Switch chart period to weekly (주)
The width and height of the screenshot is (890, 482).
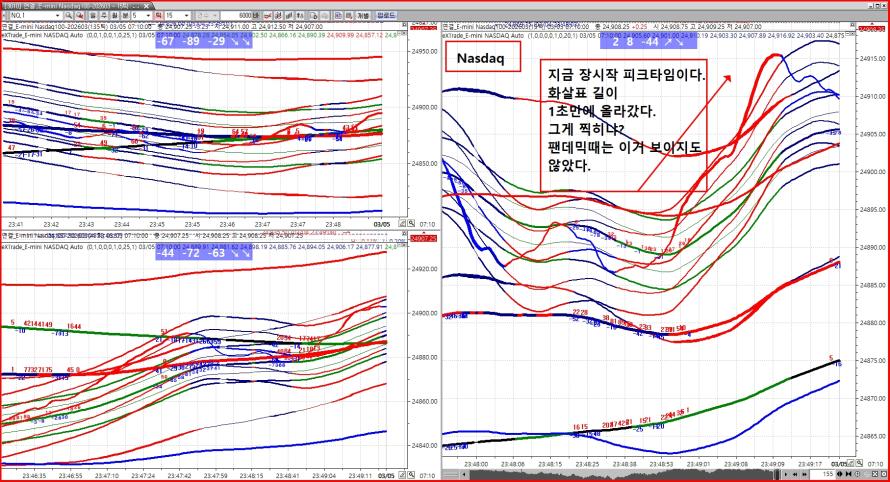pos(104,15)
